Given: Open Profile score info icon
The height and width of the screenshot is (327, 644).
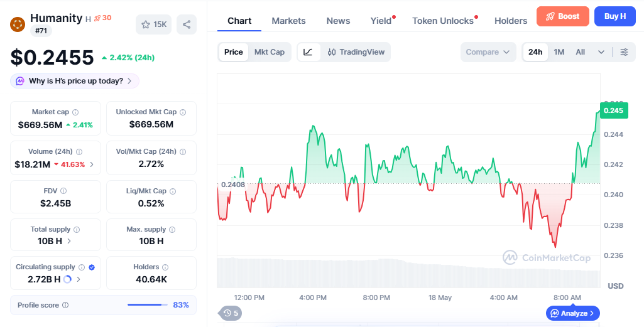Looking at the screenshot, I should (x=65, y=305).
